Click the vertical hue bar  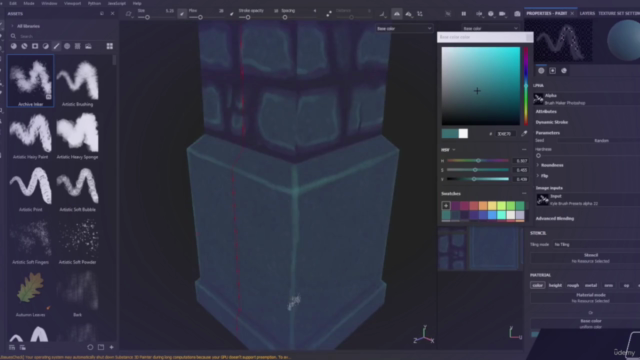pyautogui.click(x=526, y=86)
